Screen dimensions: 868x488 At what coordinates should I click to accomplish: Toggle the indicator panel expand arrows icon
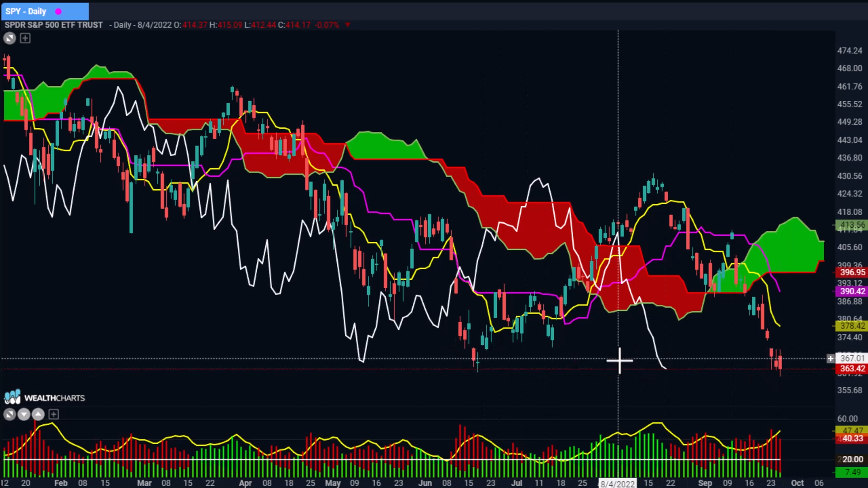(x=9, y=414)
